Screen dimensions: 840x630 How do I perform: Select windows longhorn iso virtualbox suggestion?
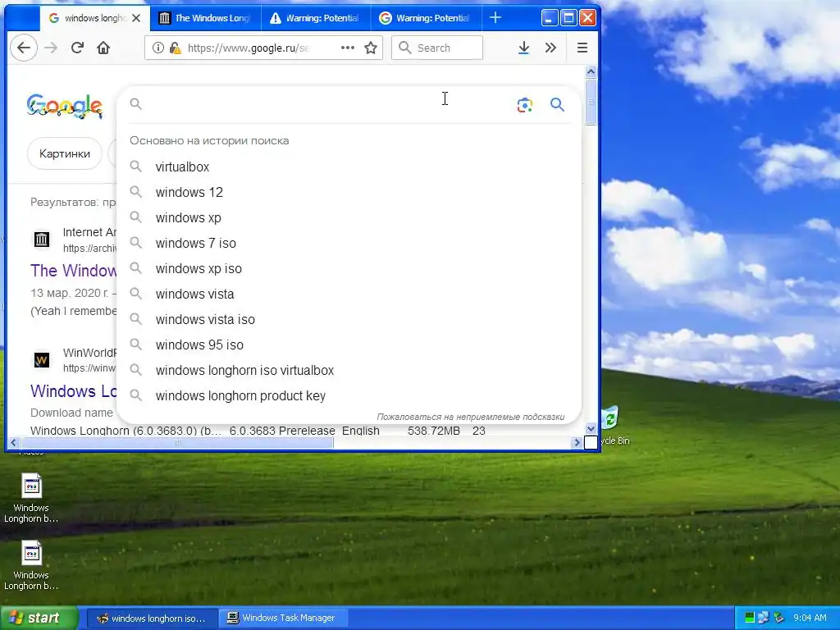(349, 370)
